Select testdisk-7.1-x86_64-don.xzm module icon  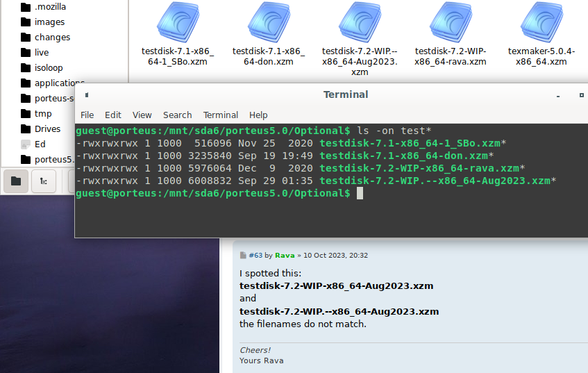[x=269, y=22]
